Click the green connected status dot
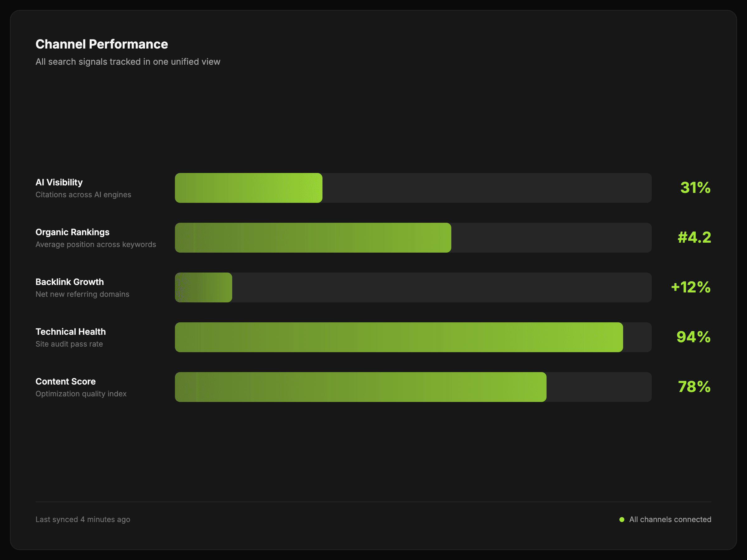The width and height of the screenshot is (747, 560). (x=622, y=520)
